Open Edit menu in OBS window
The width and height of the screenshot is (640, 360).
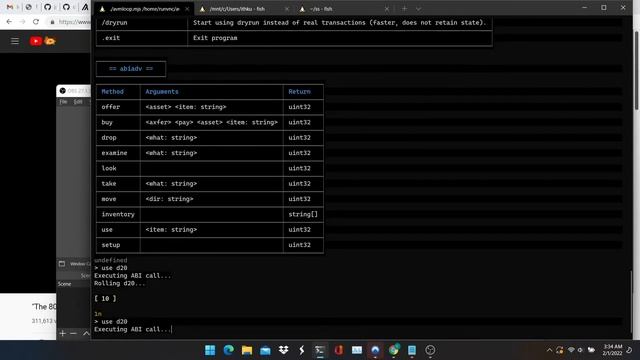(78, 102)
